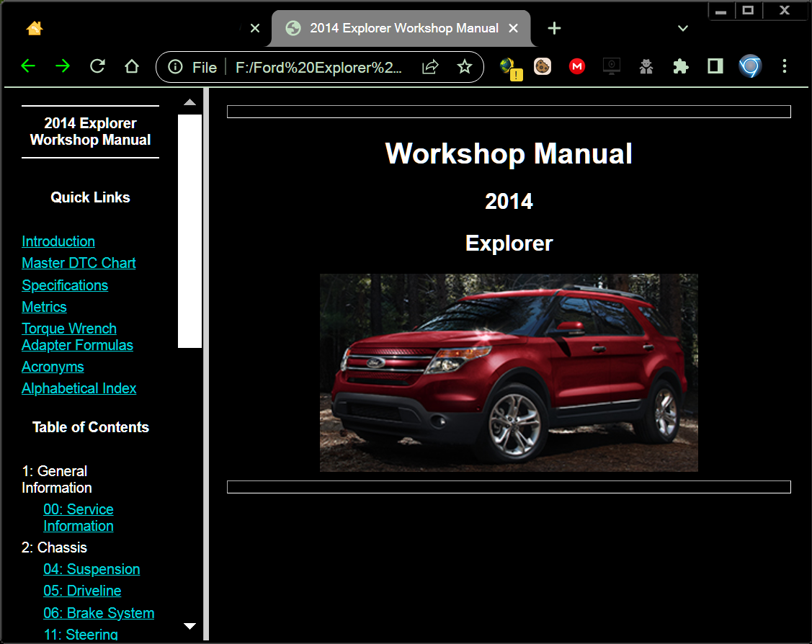812x644 pixels.
Task: Go back with the green back arrow
Action: pyautogui.click(x=28, y=66)
